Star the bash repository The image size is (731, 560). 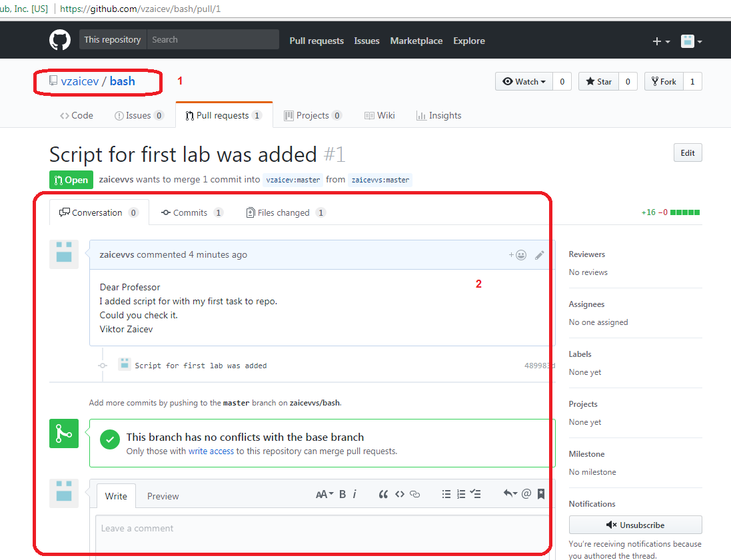pos(598,81)
